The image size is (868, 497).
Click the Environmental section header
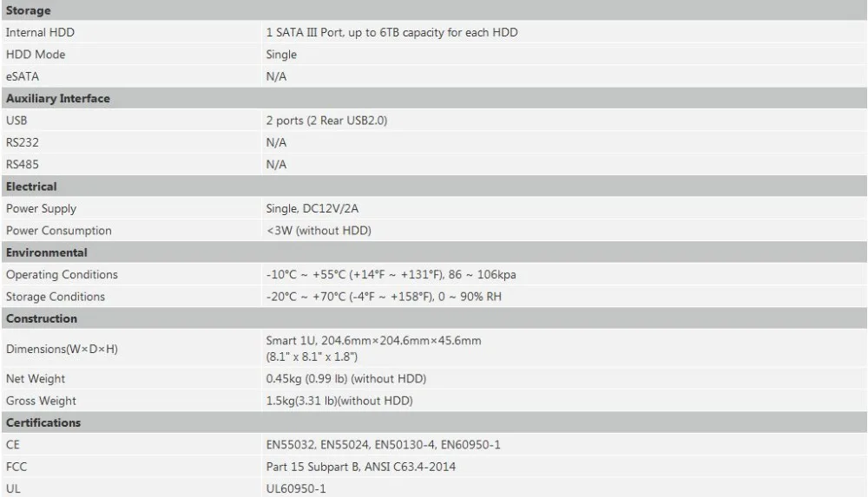pos(47,252)
